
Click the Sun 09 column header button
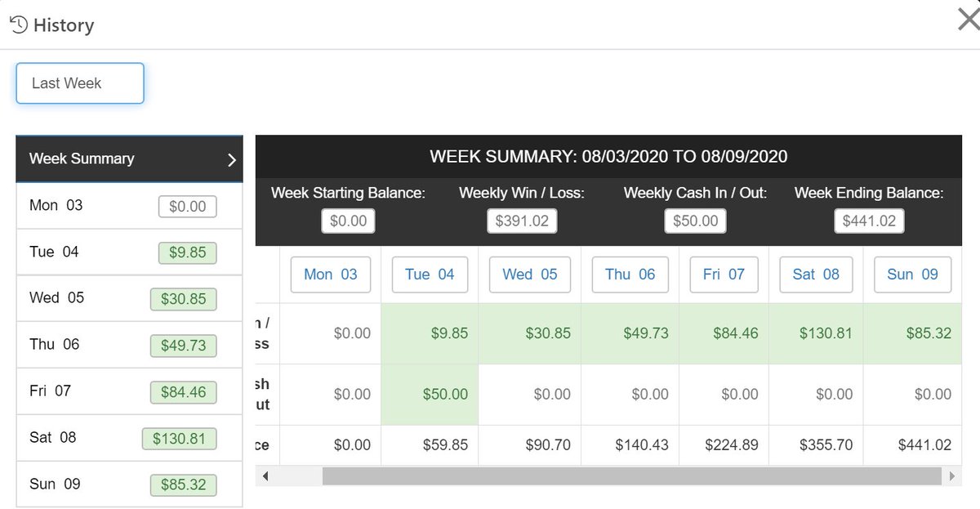point(912,275)
